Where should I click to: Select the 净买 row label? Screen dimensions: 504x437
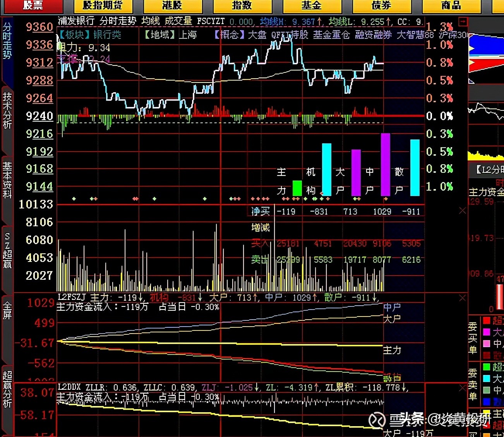(261, 211)
